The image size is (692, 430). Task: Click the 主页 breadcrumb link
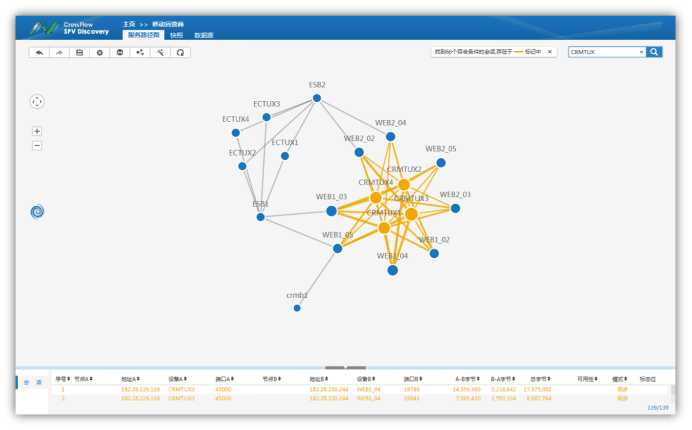click(x=128, y=23)
